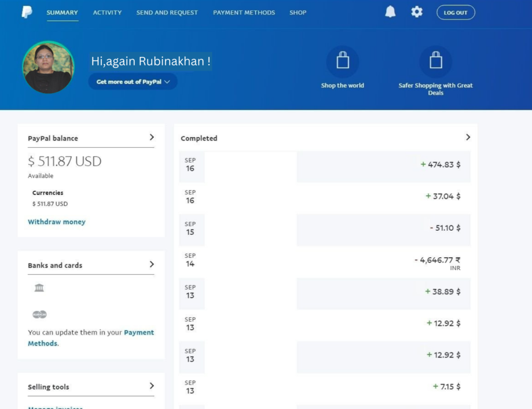Click the Shop the world label
The image size is (532, 409).
pyautogui.click(x=343, y=86)
